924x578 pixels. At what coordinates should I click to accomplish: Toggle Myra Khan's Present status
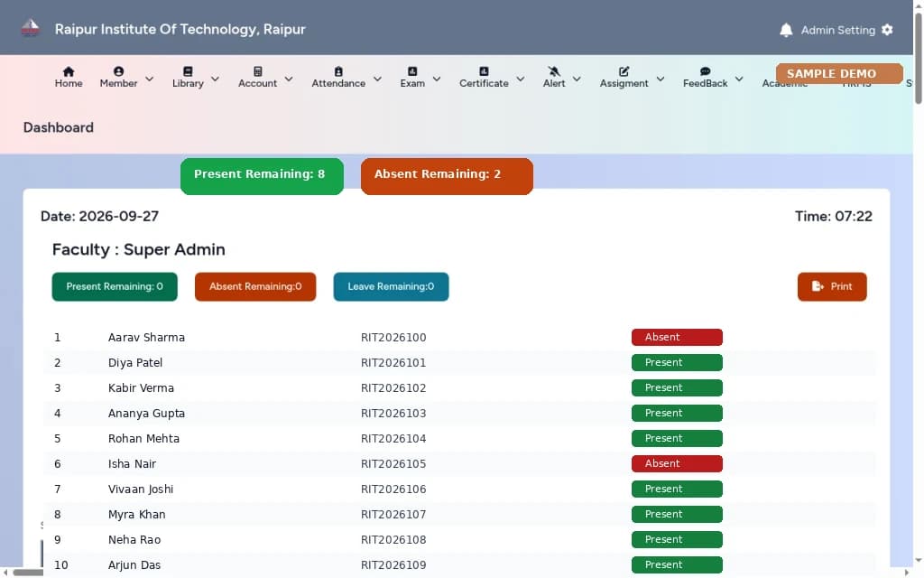[677, 514]
